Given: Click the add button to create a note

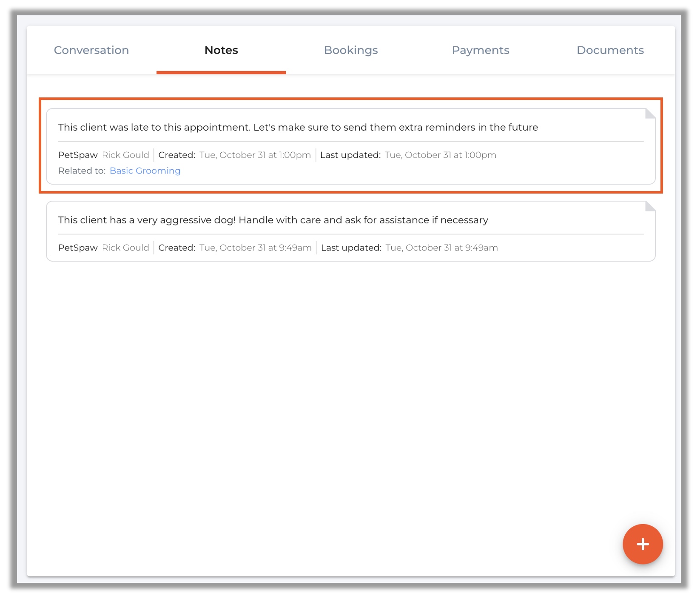Looking at the screenshot, I should click(x=642, y=545).
